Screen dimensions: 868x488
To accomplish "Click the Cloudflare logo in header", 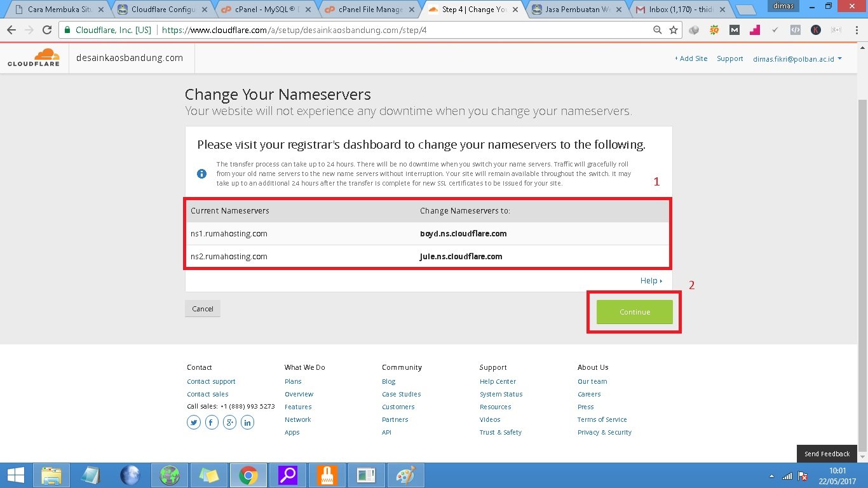I will click(x=34, y=58).
